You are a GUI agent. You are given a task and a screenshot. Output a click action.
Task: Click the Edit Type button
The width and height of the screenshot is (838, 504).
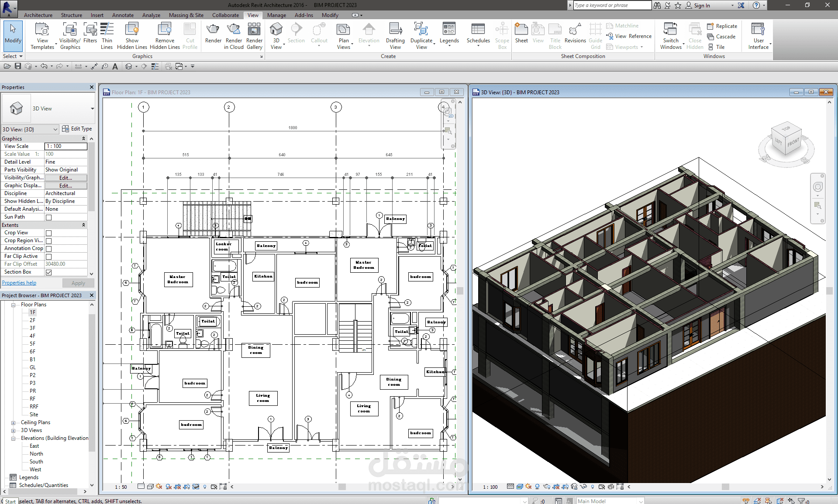(77, 129)
